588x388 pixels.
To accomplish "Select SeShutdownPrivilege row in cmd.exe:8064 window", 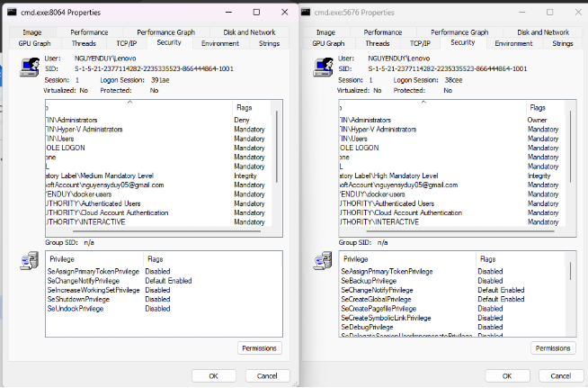I will (164, 300).
